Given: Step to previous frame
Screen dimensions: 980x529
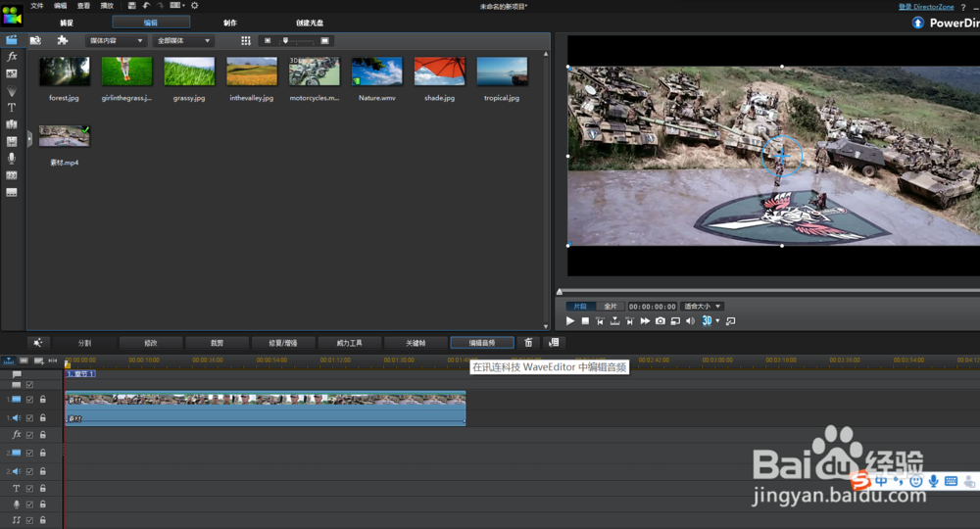Looking at the screenshot, I should (600, 321).
